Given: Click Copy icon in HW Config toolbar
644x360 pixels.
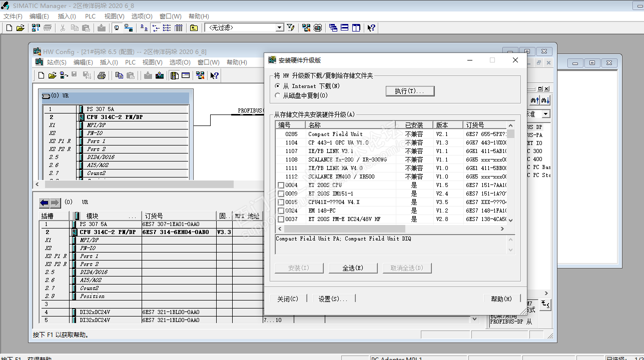Looking at the screenshot, I should pos(119,75).
